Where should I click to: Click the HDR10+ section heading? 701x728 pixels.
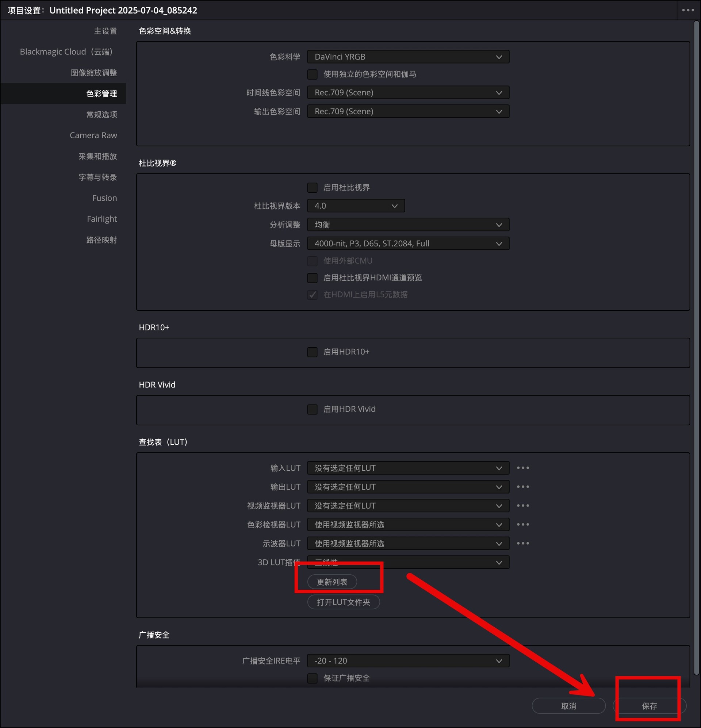(x=154, y=327)
